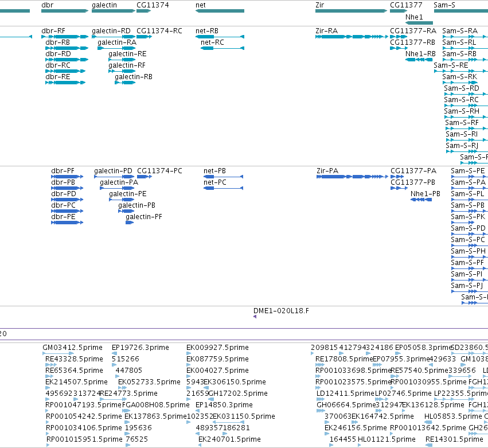488x448 pixels.
Task: Click protein CG11374-PC
Action: point(159,171)
